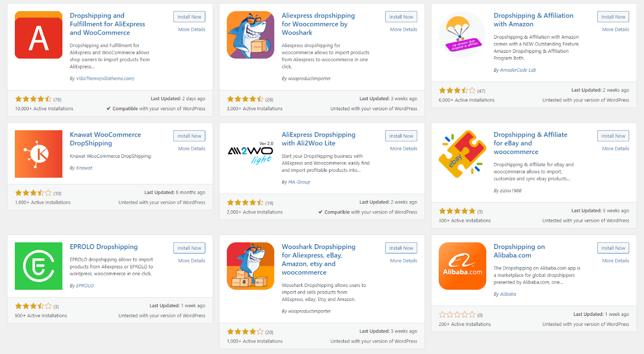This screenshot has height=354, width=644.
Task: Install Dropshipping and Fulfillment for AliExpress plugin
Action: click(x=189, y=17)
